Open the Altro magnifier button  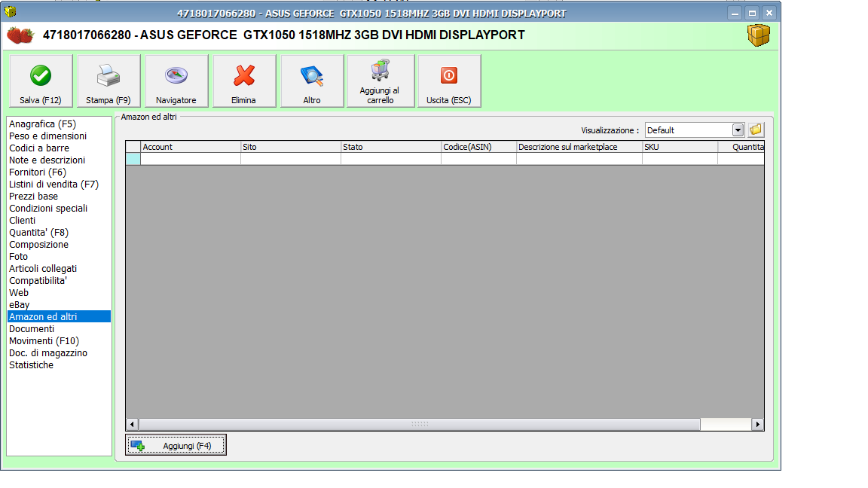312,81
